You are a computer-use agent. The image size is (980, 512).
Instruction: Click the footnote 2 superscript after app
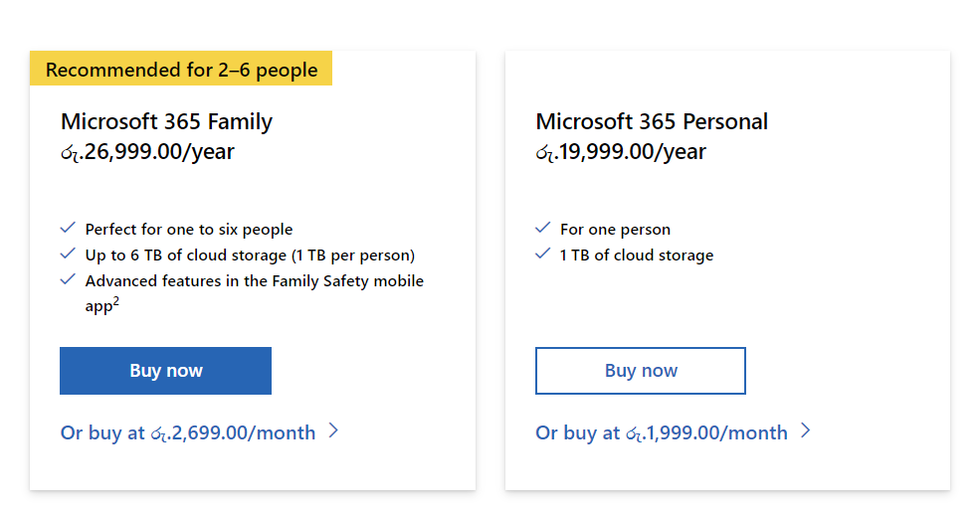(115, 301)
